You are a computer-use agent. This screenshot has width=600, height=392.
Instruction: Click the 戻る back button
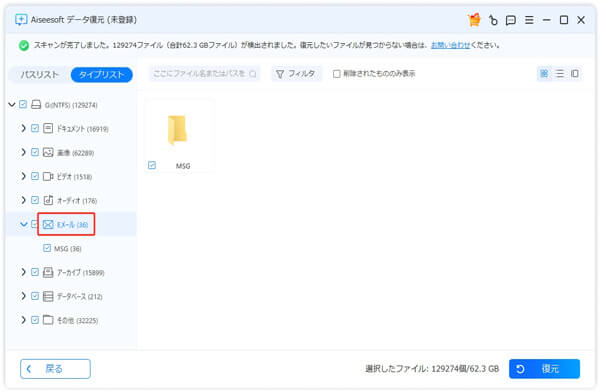(55, 369)
